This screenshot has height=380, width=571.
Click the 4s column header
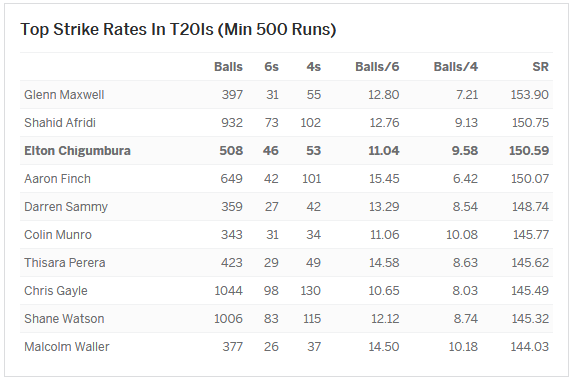pyautogui.click(x=314, y=67)
